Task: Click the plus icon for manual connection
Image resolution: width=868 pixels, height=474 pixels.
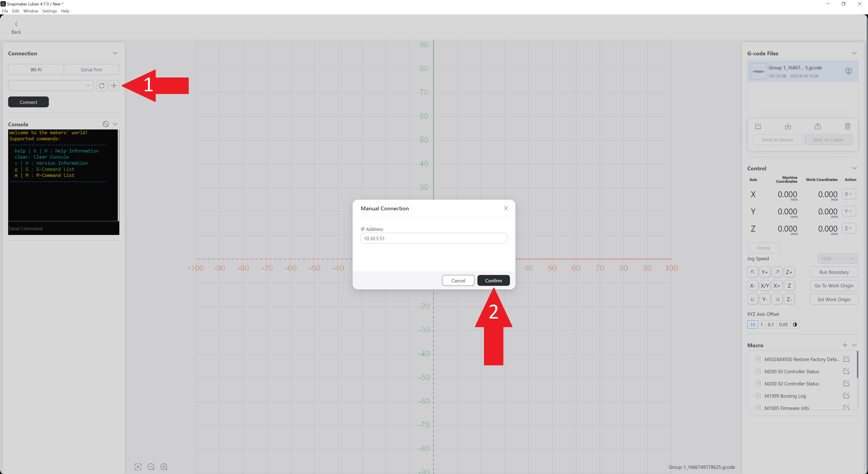Action: coord(114,86)
